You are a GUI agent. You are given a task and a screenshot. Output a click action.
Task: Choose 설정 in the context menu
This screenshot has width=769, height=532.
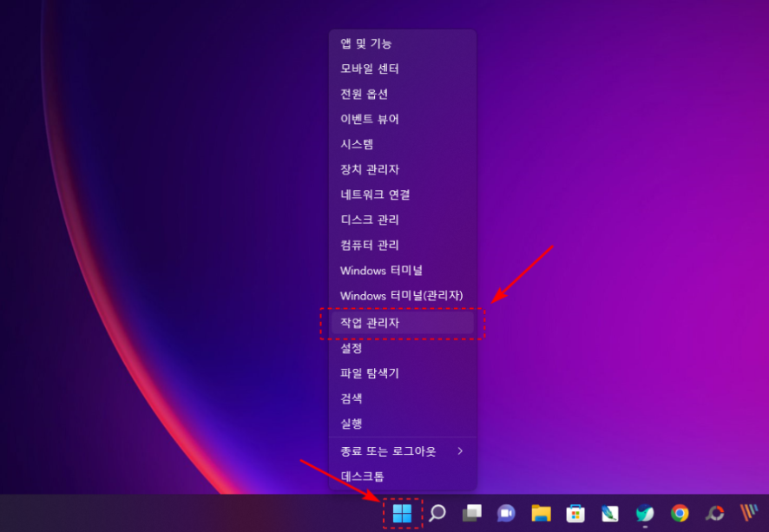click(403, 348)
